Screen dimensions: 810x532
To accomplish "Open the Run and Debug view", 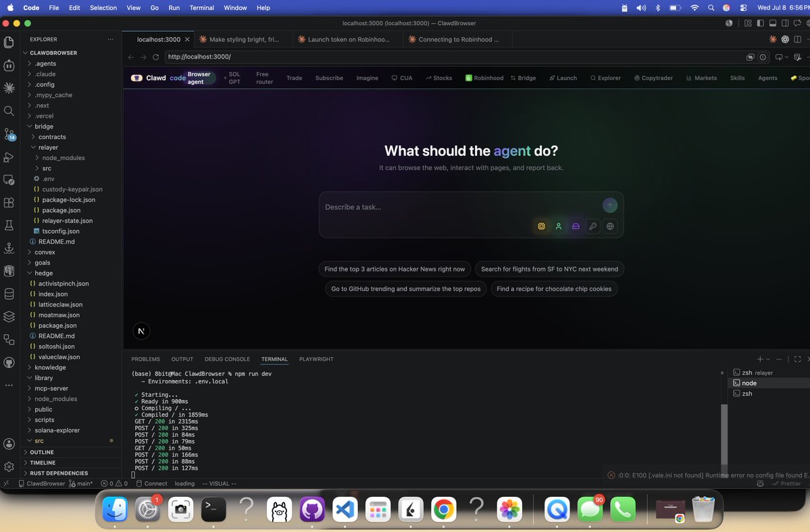I will coord(9,157).
